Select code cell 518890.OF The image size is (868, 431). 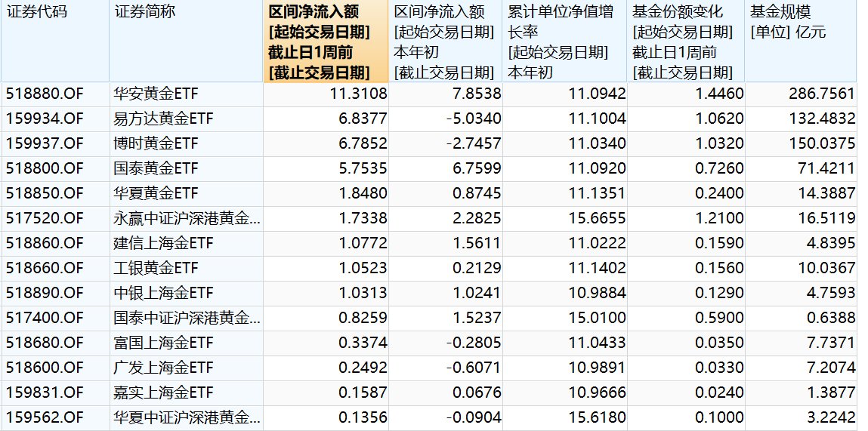point(45,293)
